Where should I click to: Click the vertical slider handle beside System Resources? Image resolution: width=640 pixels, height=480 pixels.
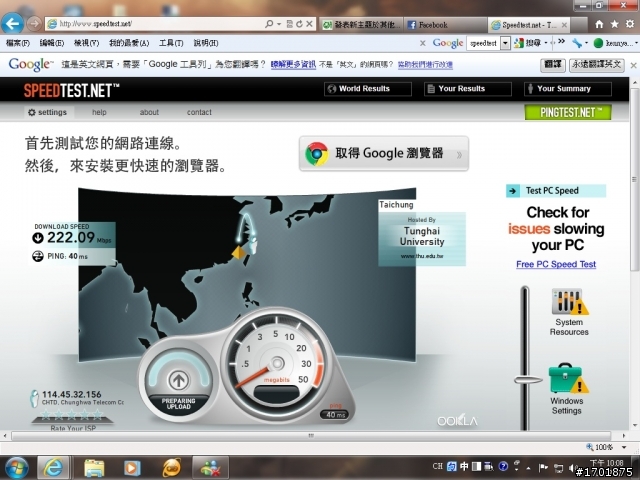528,380
